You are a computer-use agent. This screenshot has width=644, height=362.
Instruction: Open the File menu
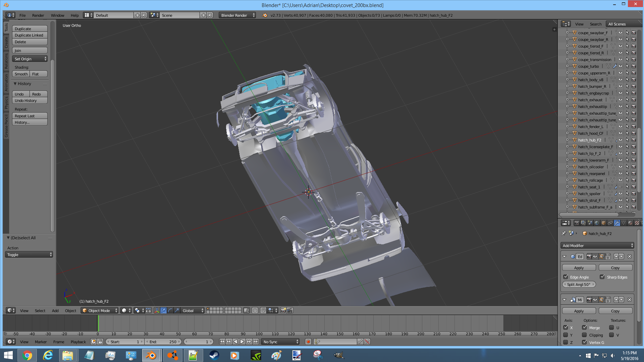pyautogui.click(x=22, y=15)
